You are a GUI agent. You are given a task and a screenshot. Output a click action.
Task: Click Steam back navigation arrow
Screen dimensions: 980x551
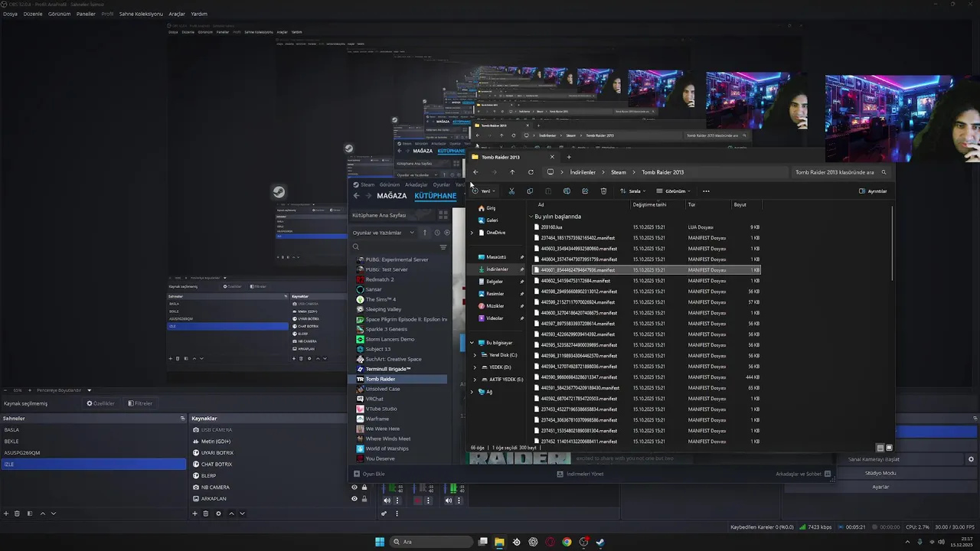[356, 196]
